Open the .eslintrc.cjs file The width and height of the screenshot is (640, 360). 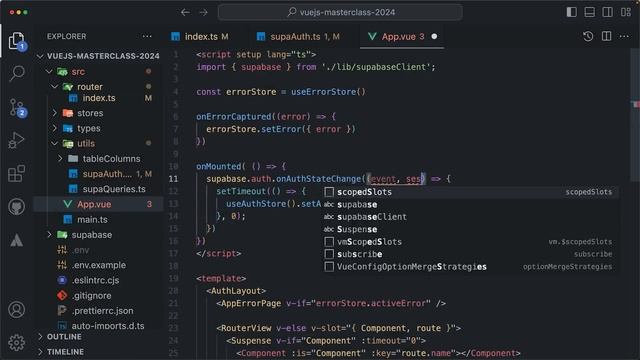coord(98,280)
